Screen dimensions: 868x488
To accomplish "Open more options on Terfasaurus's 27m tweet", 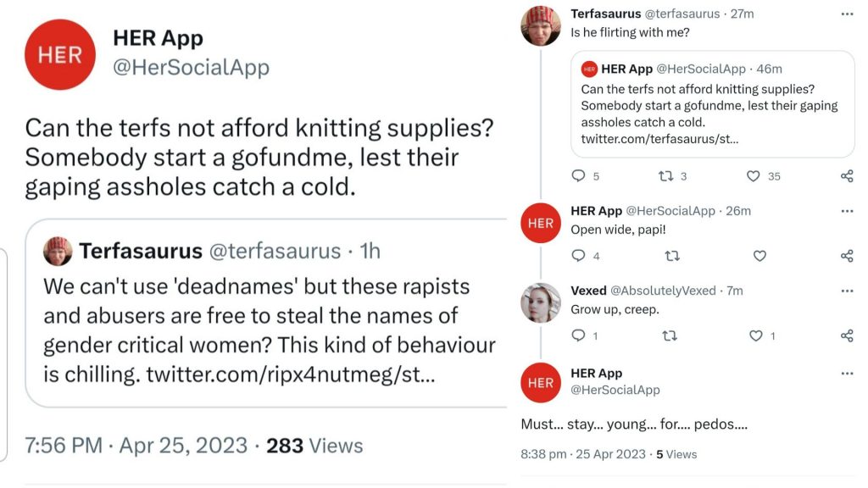I will (847, 14).
